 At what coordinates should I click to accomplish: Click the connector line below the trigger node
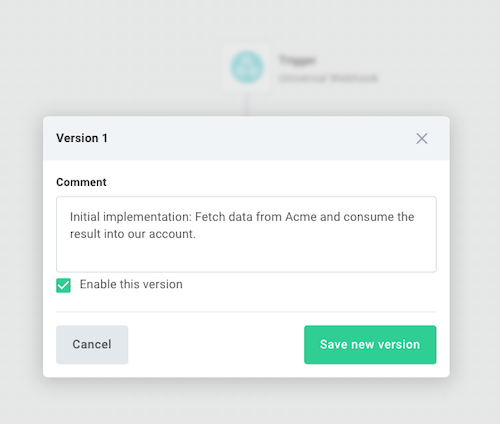coord(246,104)
